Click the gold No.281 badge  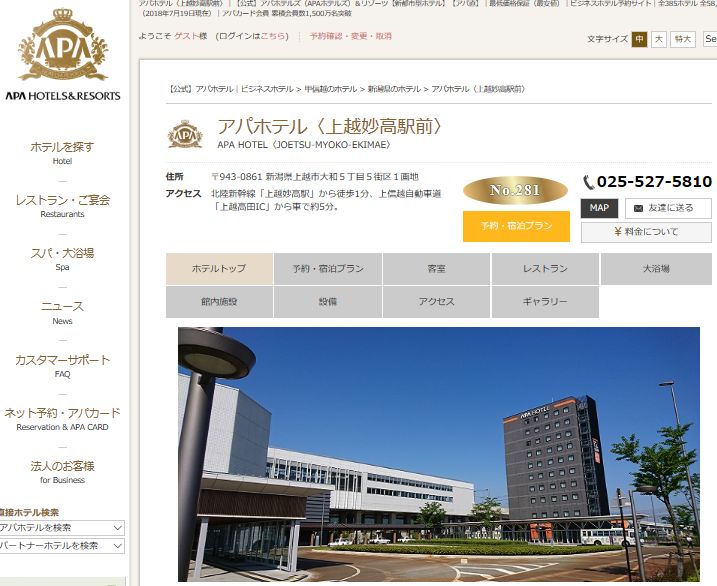pyautogui.click(x=515, y=190)
